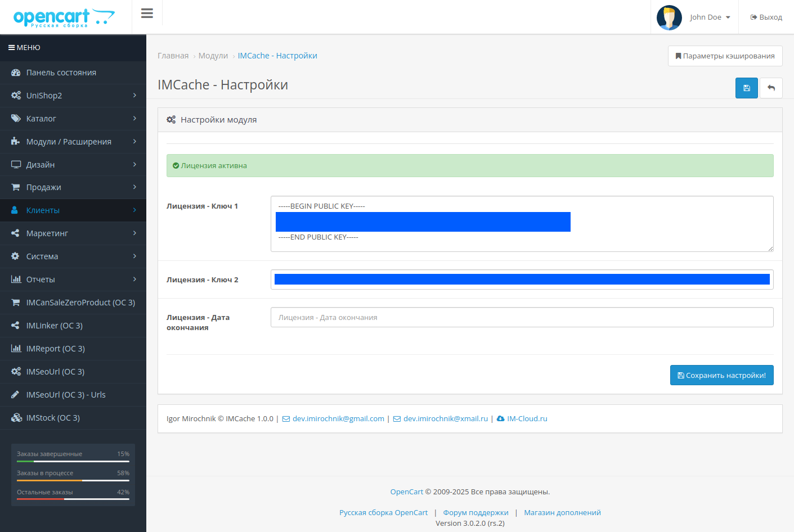
Task: Focus the Лицензия - Дата окончания field
Action: [x=522, y=317]
